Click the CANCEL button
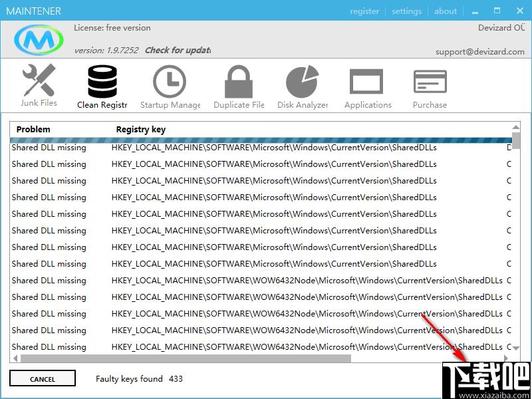 click(43, 378)
